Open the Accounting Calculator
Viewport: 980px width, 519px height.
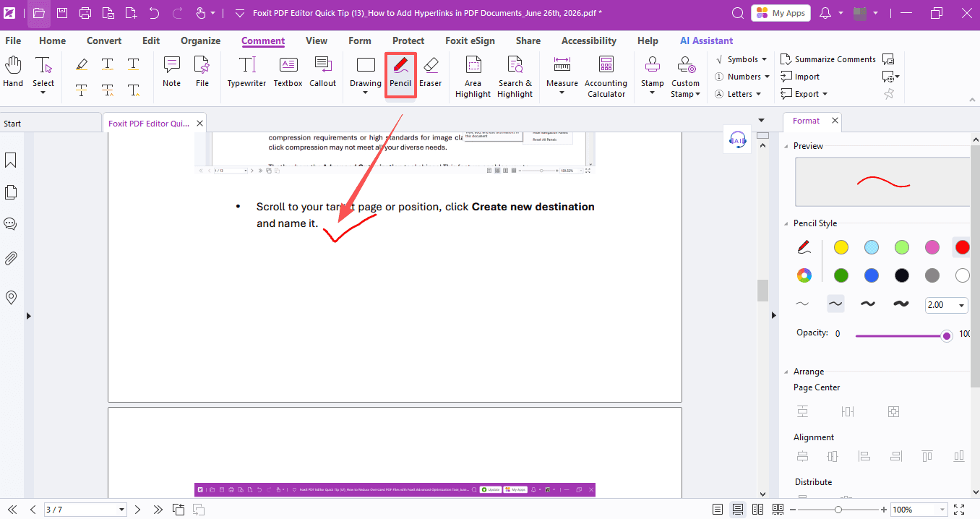[x=606, y=77]
